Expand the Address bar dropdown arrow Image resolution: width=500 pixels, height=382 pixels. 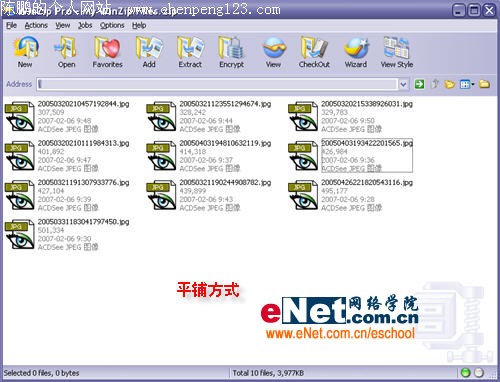[x=403, y=84]
